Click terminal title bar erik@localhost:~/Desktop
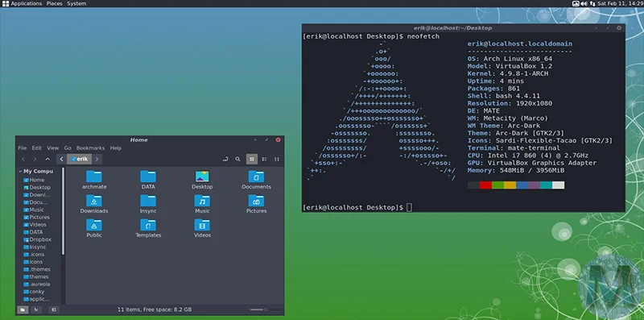This screenshot has width=644, height=320. (x=452, y=28)
